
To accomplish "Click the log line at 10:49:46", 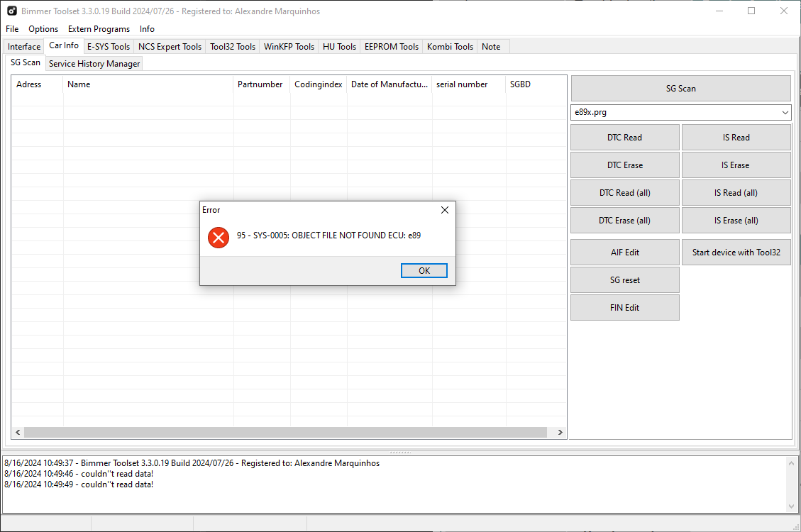I will click(x=79, y=474).
